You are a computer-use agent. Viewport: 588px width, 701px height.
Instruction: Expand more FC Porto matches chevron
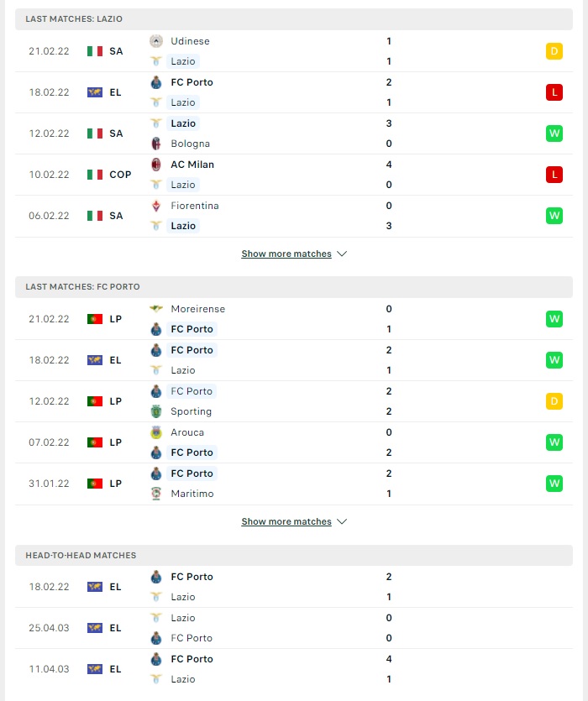342,521
